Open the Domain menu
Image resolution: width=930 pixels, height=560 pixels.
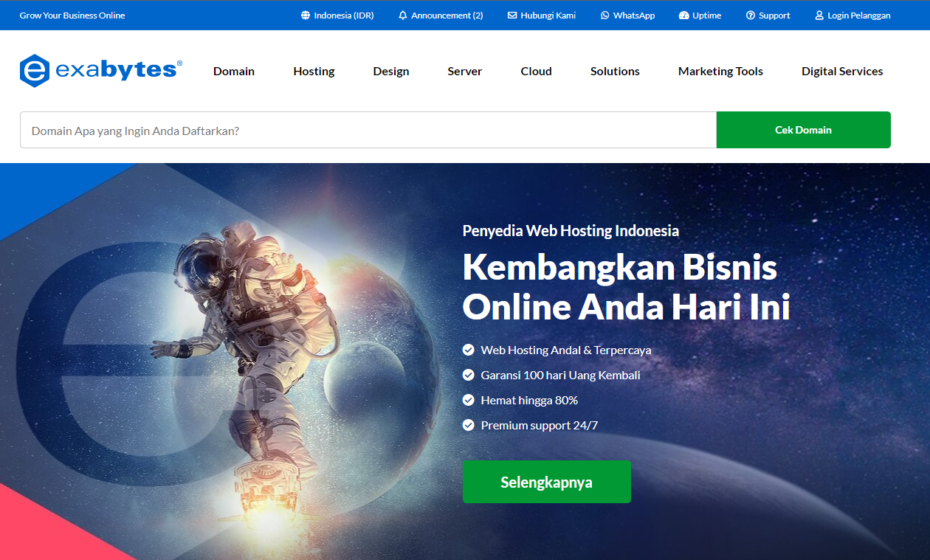(x=234, y=72)
